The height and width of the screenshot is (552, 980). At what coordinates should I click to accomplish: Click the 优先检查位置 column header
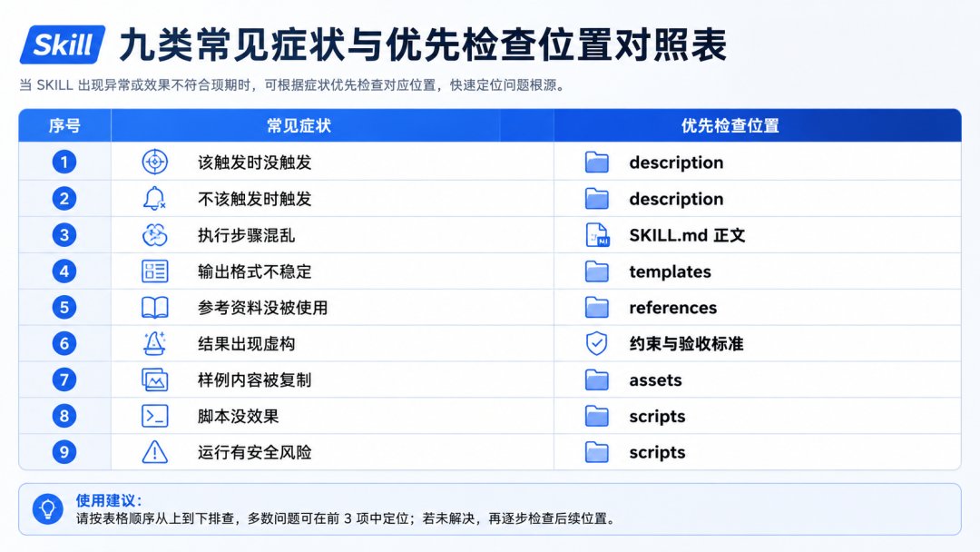pyautogui.click(x=730, y=125)
